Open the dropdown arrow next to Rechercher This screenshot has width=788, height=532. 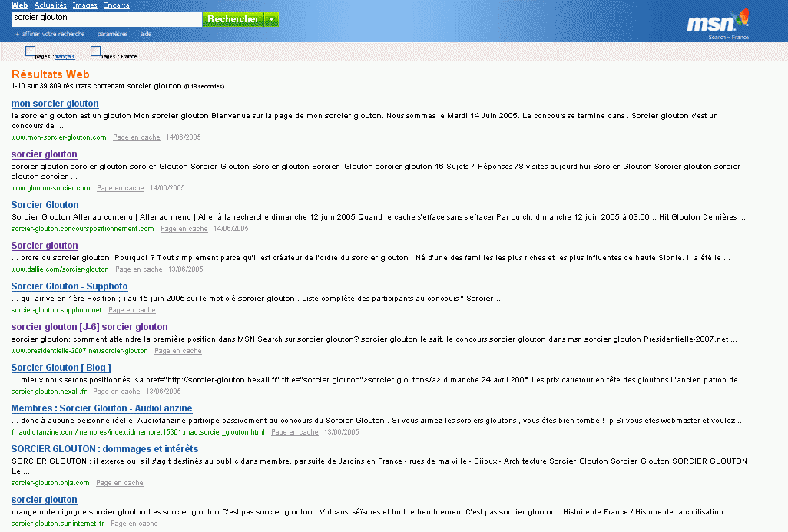[x=273, y=18]
